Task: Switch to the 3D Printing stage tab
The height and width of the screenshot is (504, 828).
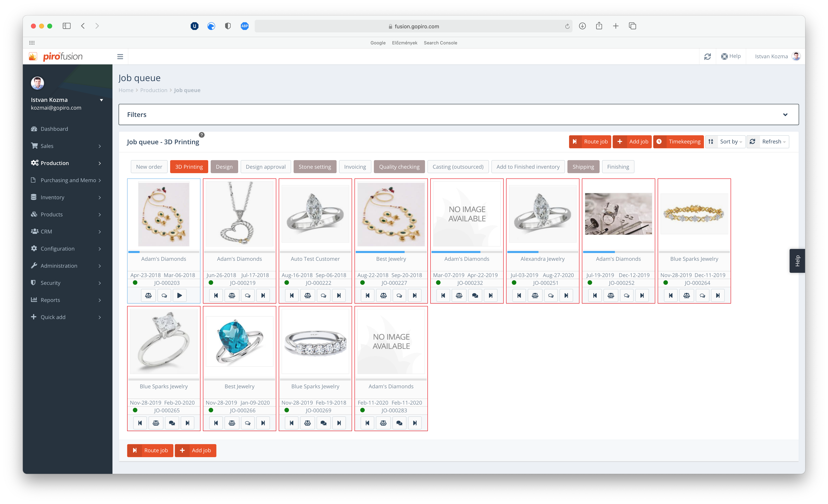Action: point(189,167)
